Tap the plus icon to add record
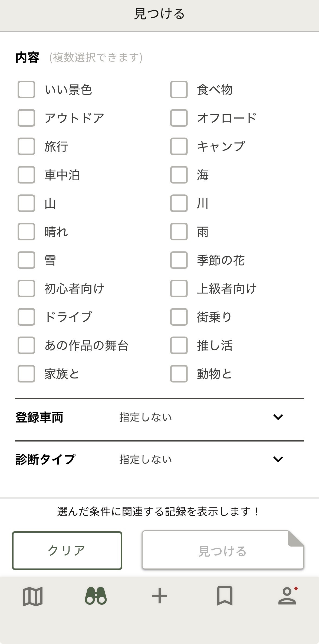319x644 pixels. 160,596
